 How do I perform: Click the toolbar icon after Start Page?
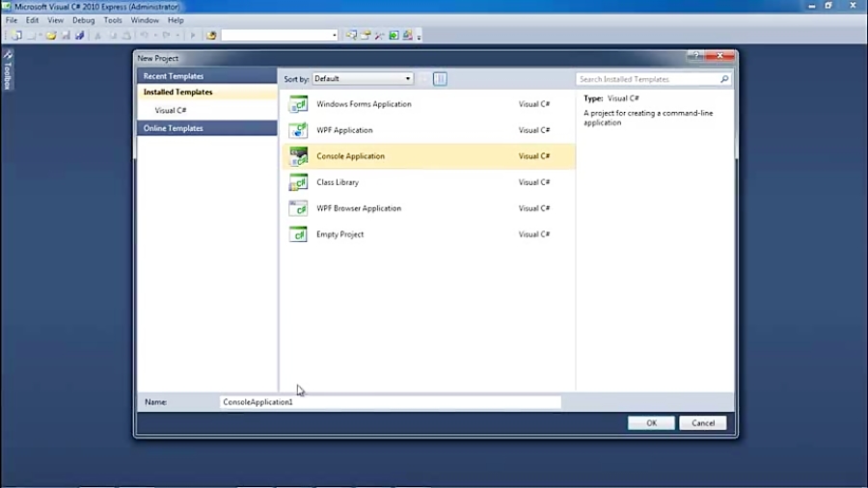tap(407, 36)
